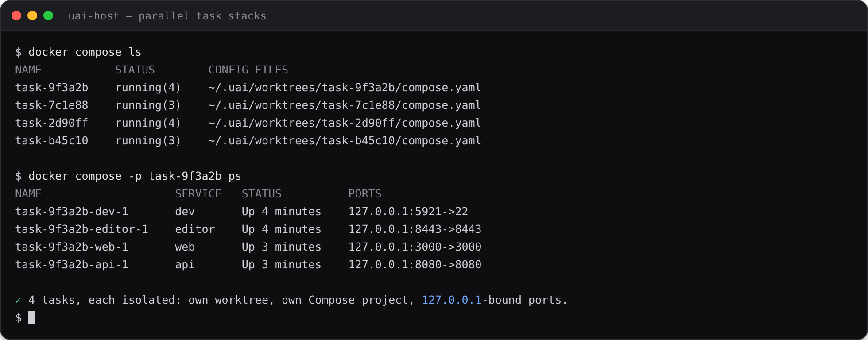Click the blue '127.0.0.1' in the summary line
Screen dimensions: 868x340
tap(452, 300)
